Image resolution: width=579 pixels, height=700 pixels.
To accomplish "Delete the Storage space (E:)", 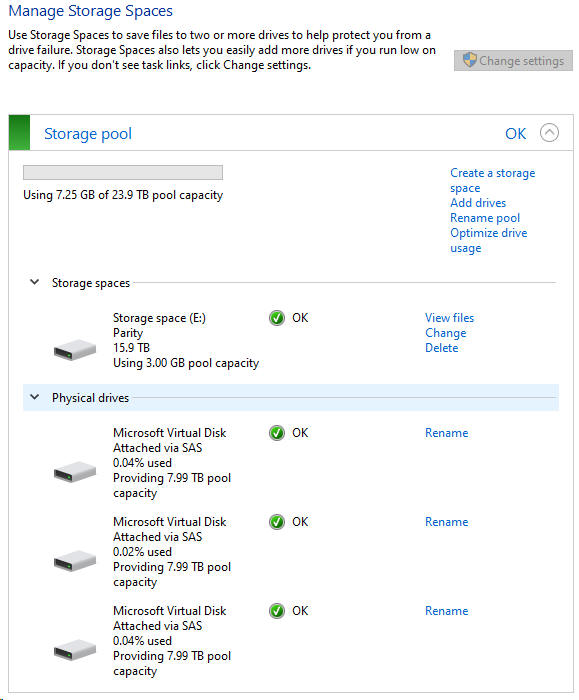I will tap(442, 348).
